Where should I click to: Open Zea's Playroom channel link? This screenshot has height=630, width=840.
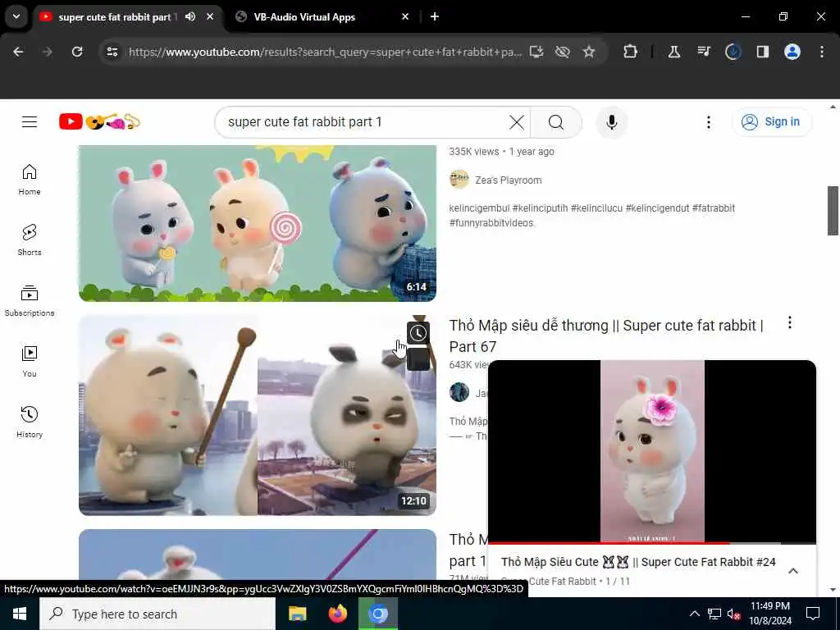508,180
